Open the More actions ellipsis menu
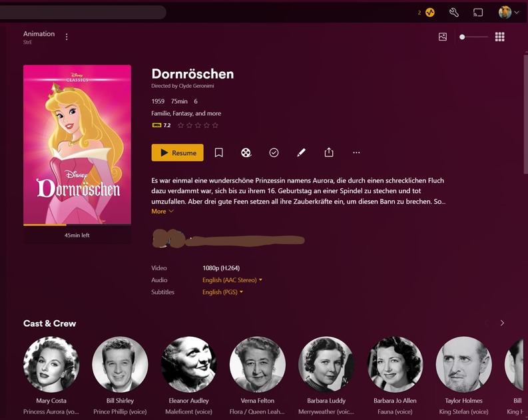This screenshot has height=420, width=528. 356,152
